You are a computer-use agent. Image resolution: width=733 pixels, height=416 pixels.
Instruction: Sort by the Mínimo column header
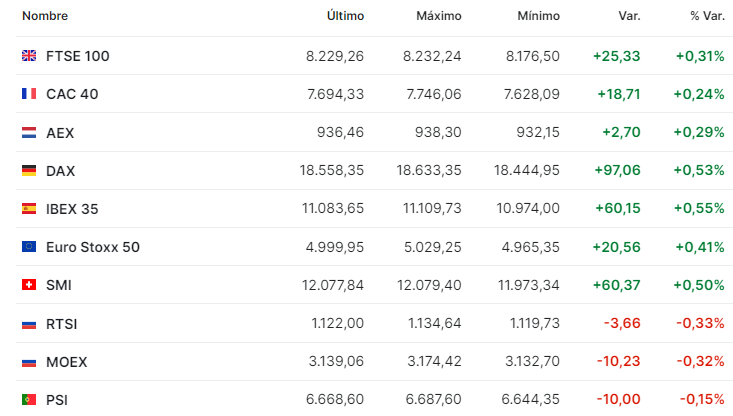point(538,16)
